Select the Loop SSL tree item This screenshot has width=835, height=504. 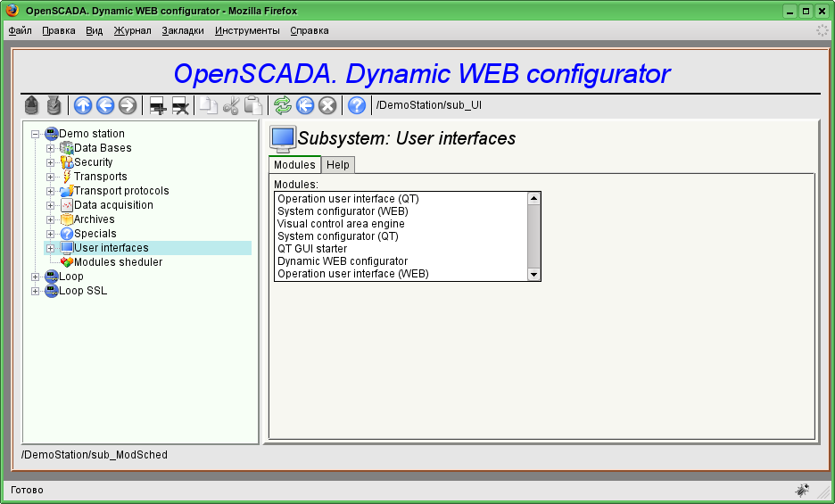click(x=83, y=291)
